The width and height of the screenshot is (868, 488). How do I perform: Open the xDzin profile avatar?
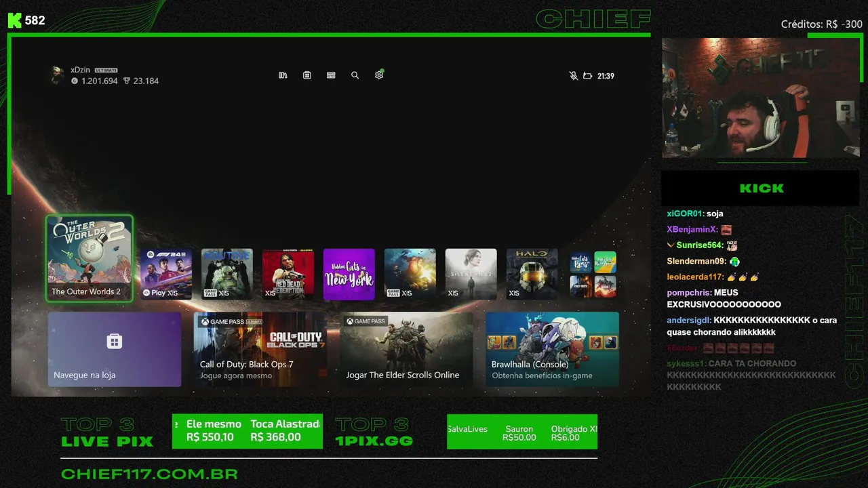[58, 75]
